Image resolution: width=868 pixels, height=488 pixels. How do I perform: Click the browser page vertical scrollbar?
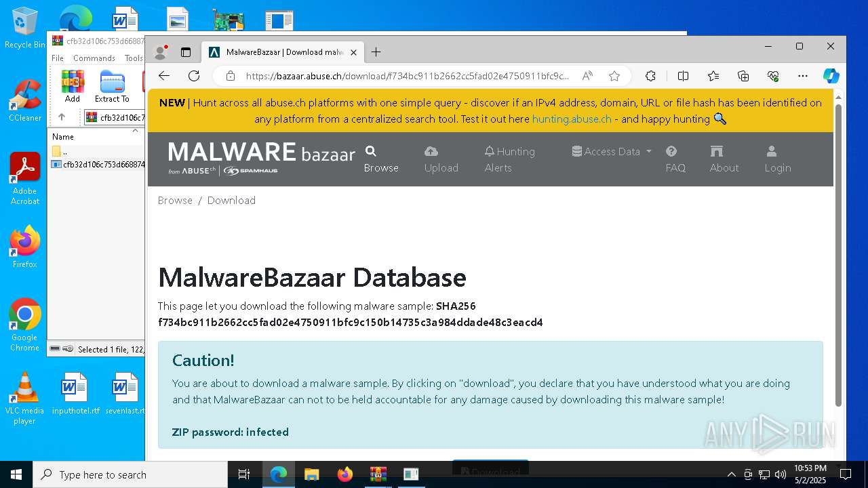(838, 254)
